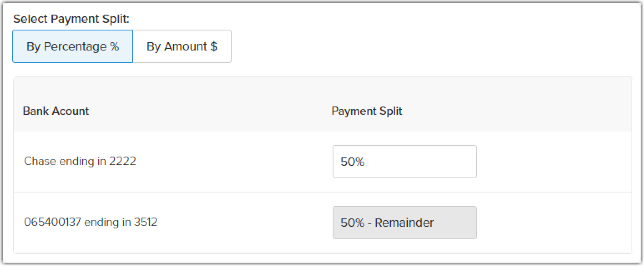This screenshot has height=266, width=644.
Task: Click the Chase account table row
Action: (209, 162)
